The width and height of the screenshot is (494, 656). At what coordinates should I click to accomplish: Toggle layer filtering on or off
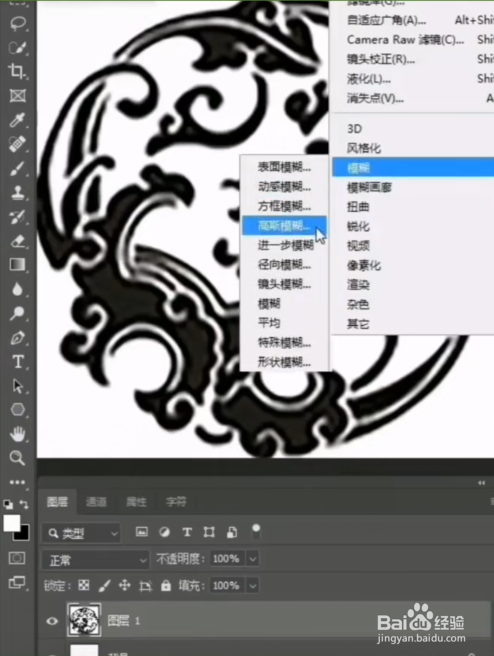(x=256, y=532)
